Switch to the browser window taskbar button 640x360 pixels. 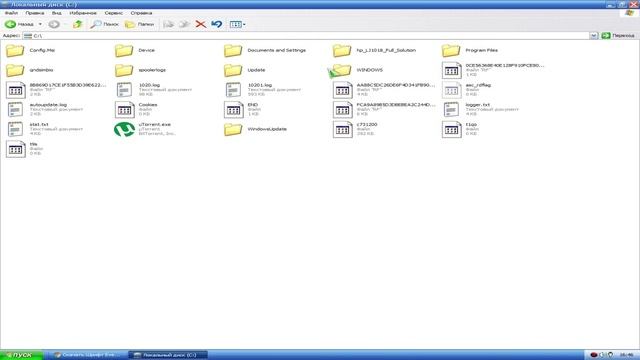(88, 355)
